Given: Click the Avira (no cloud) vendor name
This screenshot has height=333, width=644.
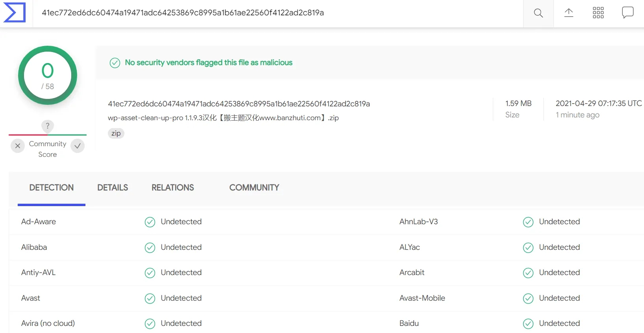Looking at the screenshot, I should (x=48, y=323).
